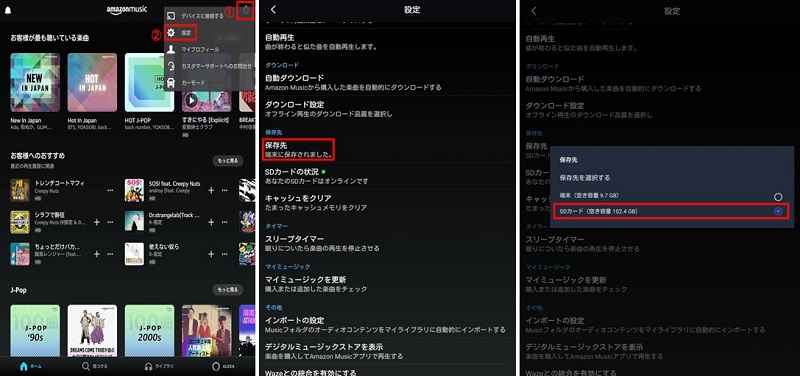800x376 pixels.
Task: Open more options for トレンチコートマフィ
Action: [x=110, y=190]
